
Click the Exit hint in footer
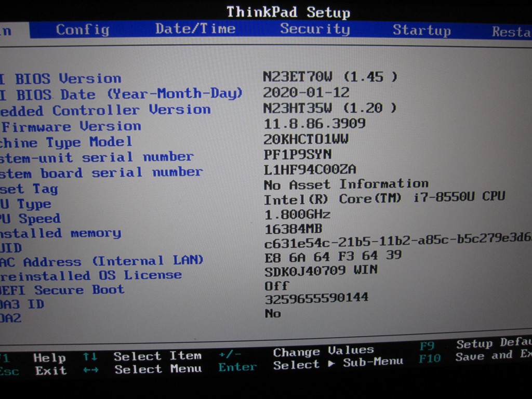click(51, 370)
